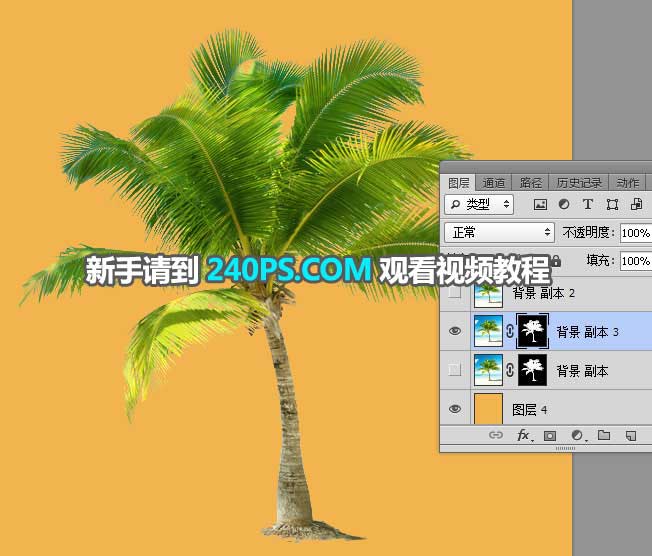Switch to the 通道 (Channels) tab

pos(494,183)
